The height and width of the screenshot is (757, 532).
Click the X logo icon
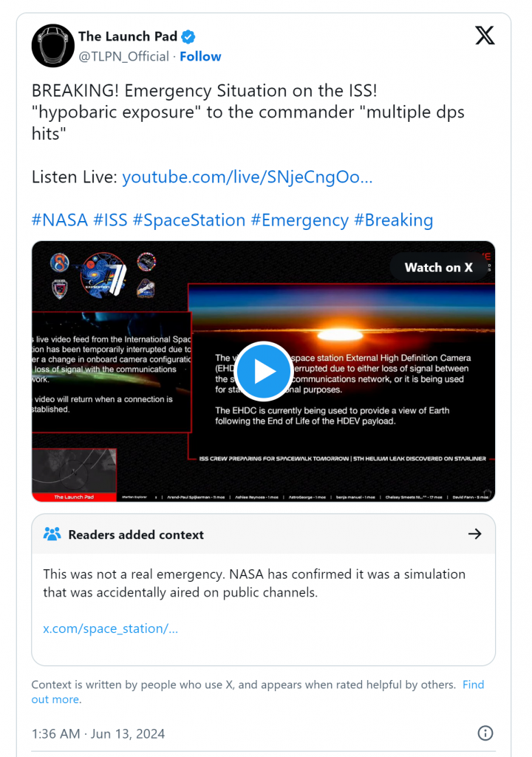[485, 35]
